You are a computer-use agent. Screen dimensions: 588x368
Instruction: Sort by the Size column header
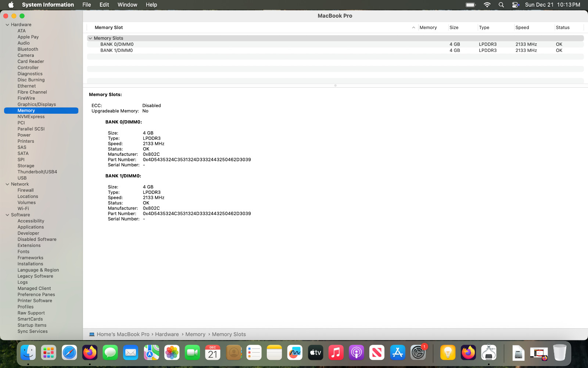462,28
